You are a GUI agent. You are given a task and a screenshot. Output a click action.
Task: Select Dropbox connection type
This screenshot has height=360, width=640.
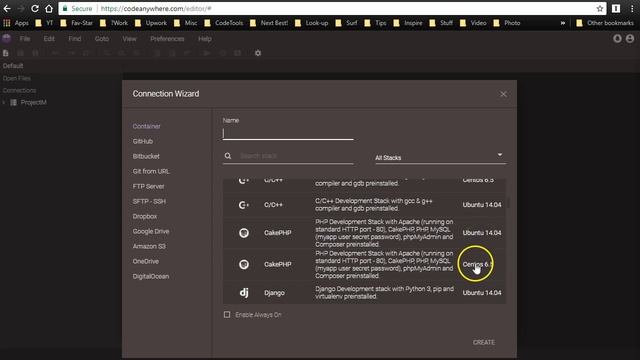click(x=144, y=216)
